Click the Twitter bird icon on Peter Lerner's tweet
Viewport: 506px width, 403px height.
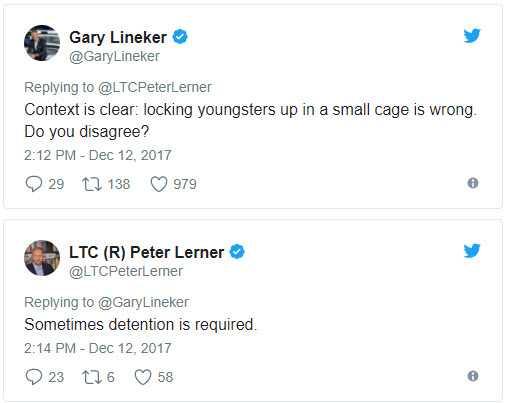click(472, 250)
